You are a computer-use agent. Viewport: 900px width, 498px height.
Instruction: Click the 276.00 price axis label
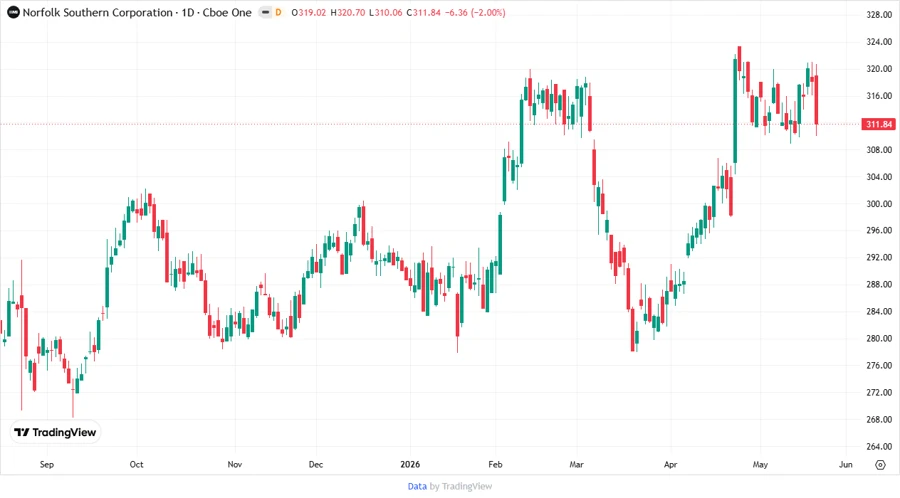pos(879,365)
